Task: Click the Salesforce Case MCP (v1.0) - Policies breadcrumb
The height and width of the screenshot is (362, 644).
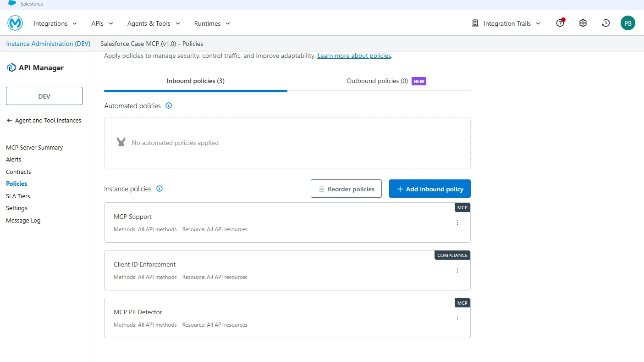Action: (x=152, y=44)
